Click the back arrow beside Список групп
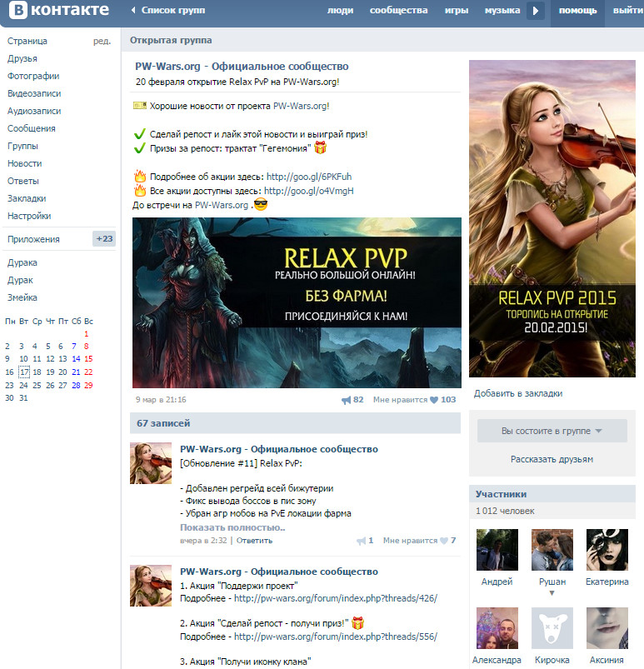Screen dimensions: 644x669 point(133,10)
